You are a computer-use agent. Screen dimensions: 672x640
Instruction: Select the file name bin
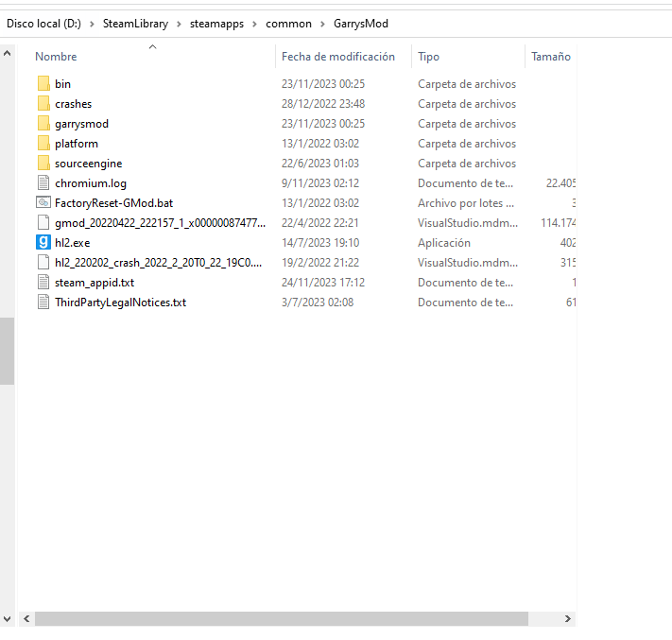click(x=62, y=84)
